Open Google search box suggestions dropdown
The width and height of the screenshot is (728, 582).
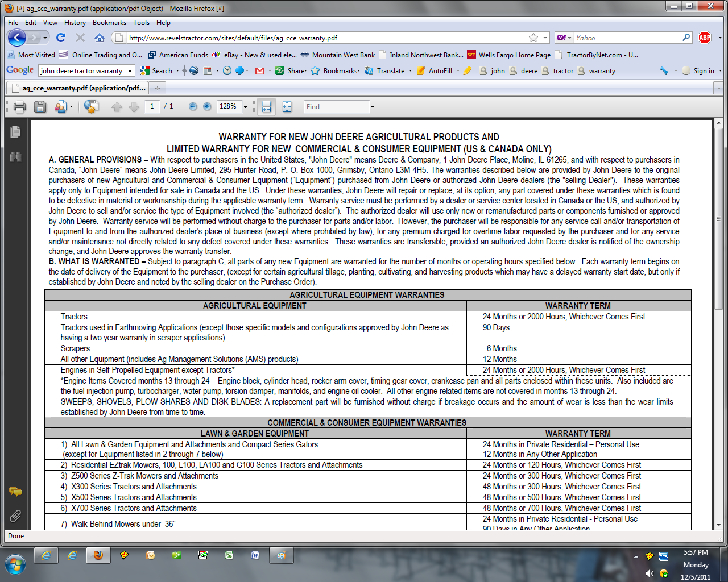130,71
